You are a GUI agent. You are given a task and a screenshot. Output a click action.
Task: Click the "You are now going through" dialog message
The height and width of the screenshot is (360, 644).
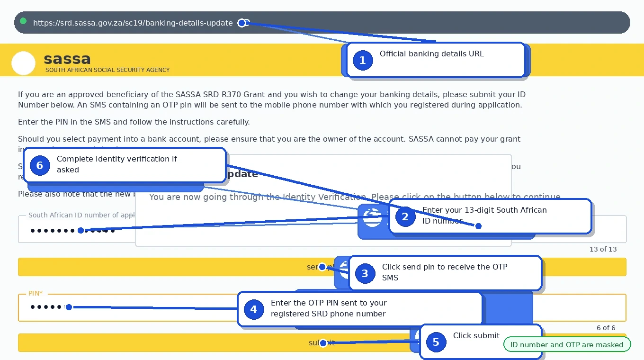[355, 197]
